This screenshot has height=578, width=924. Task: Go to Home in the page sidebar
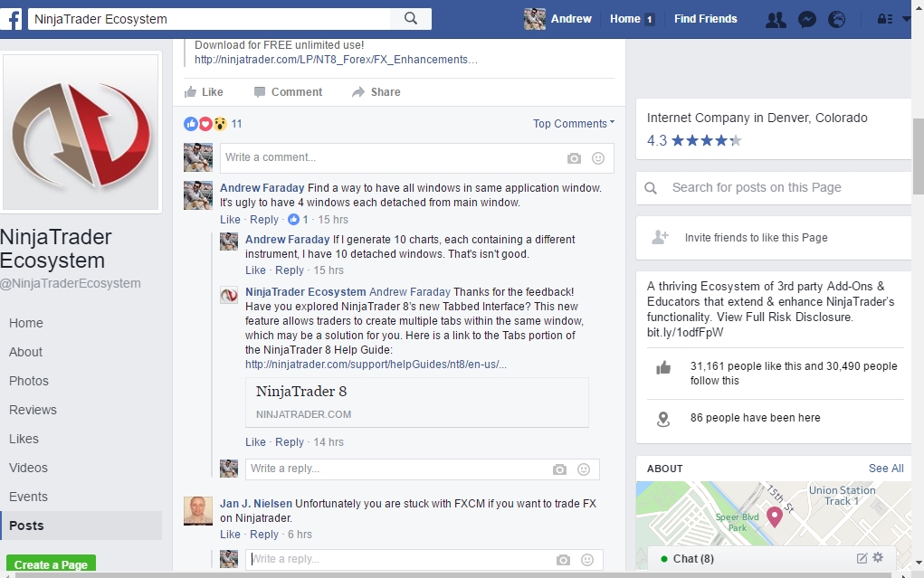coord(26,323)
